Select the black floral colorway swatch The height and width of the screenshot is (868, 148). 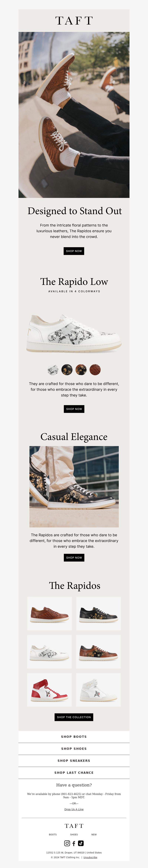[x=67, y=370]
